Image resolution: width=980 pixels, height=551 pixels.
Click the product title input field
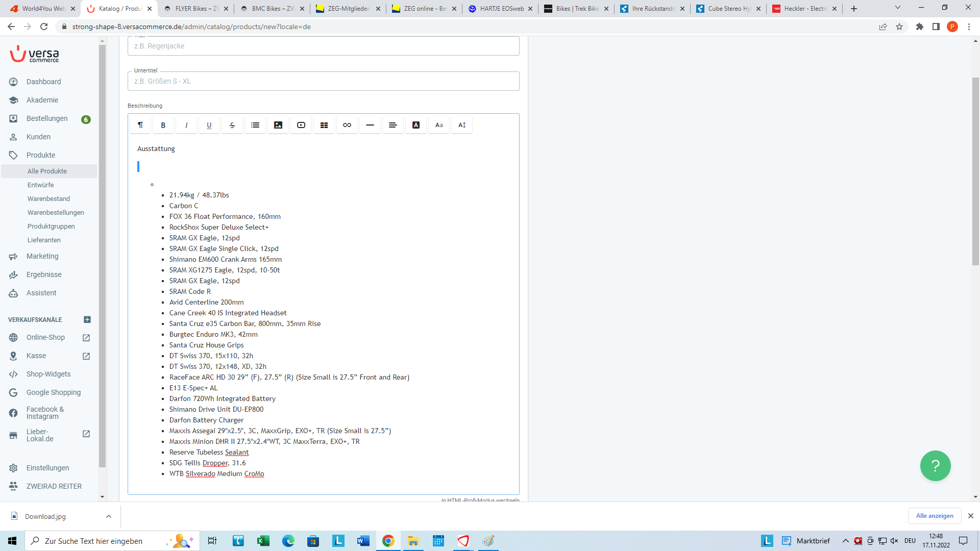coord(324,46)
